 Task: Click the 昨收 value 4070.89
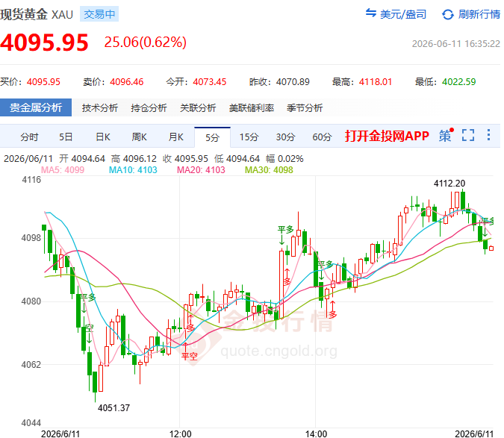[x=293, y=82]
